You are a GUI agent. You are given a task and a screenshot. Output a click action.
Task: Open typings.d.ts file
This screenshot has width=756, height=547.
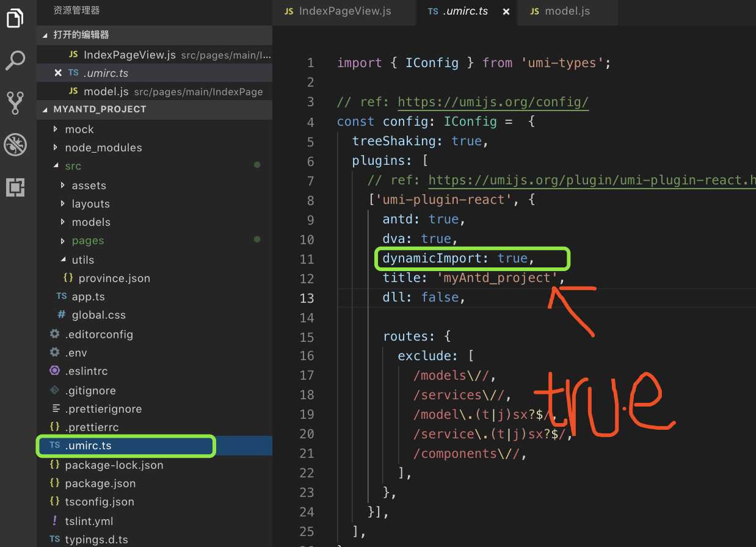96,540
